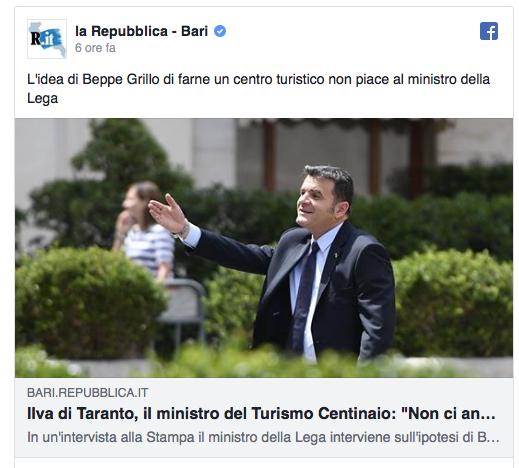Click the man's face in the photo
The height and width of the screenshot is (468, 519).
pyautogui.click(x=315, y=199)
